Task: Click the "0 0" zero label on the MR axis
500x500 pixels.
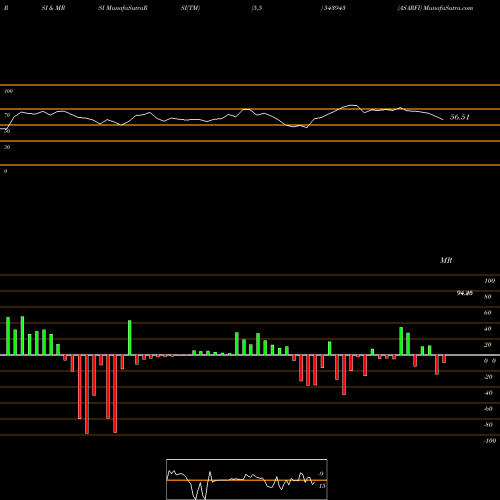Action: coord(490,361)
